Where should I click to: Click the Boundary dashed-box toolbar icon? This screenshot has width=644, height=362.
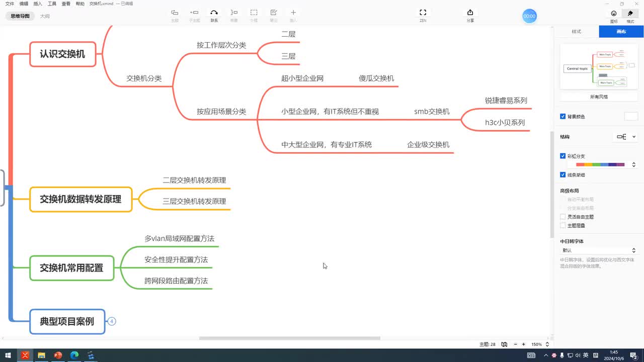[254, 13]
